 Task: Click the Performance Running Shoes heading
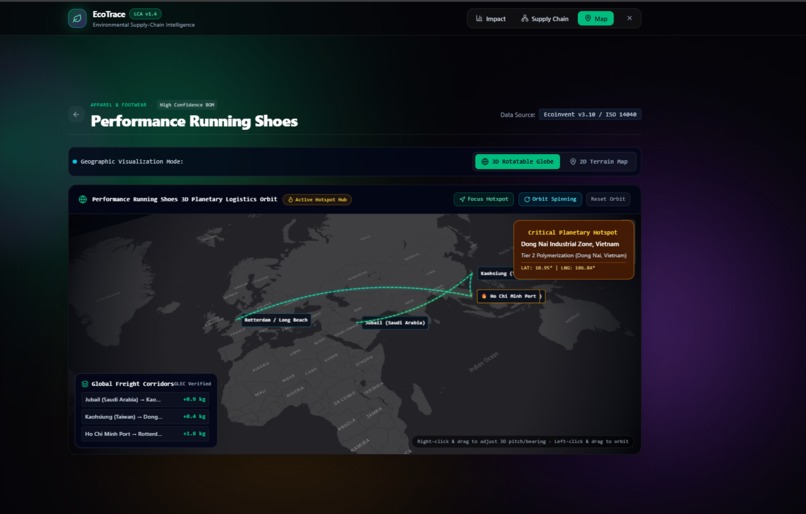tap(194, 121)
